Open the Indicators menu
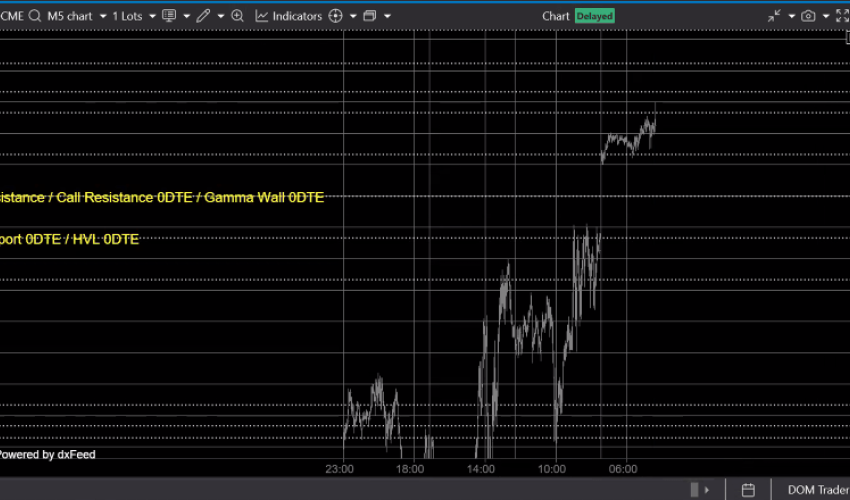The height and width of the screenshot is (500, 850). pyautogui.click(x=288, y=16)
